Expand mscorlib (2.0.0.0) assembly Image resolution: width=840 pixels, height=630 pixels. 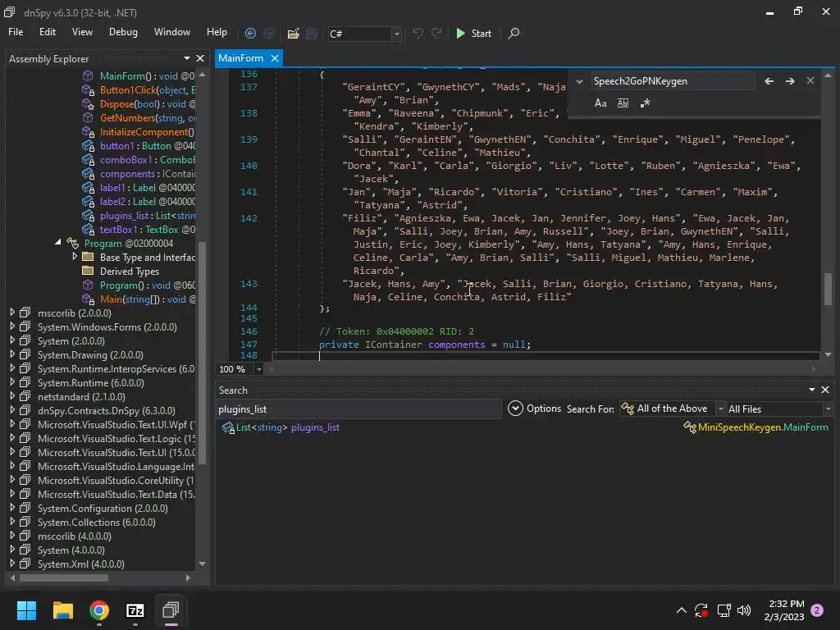coord(12,313)
